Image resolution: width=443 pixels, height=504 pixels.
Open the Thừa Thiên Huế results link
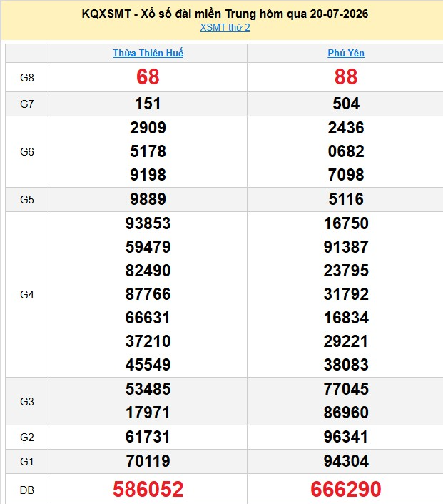[x=148, y=53]
